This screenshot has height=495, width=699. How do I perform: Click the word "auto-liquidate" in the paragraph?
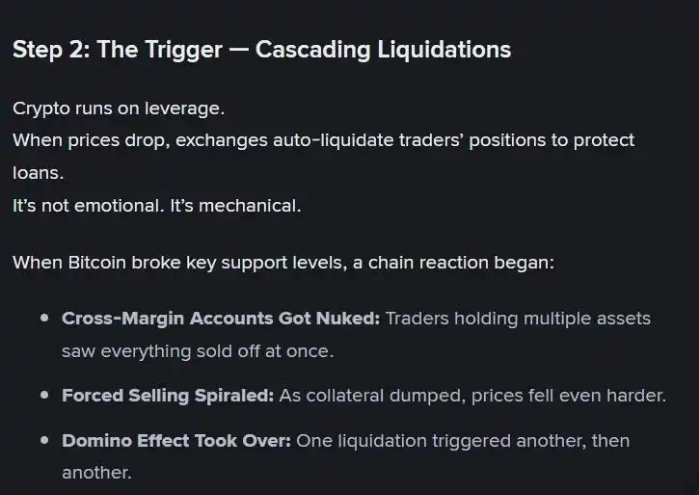pyautogui.click(x=331, y=140)
